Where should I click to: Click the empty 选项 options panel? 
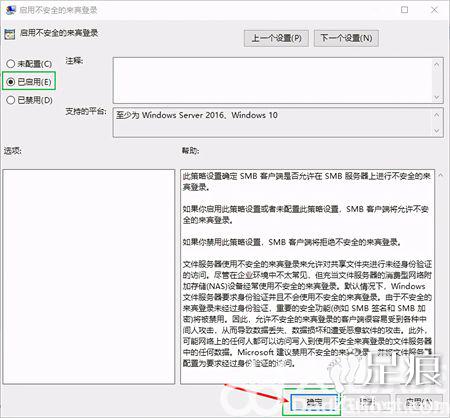point(89,276)
